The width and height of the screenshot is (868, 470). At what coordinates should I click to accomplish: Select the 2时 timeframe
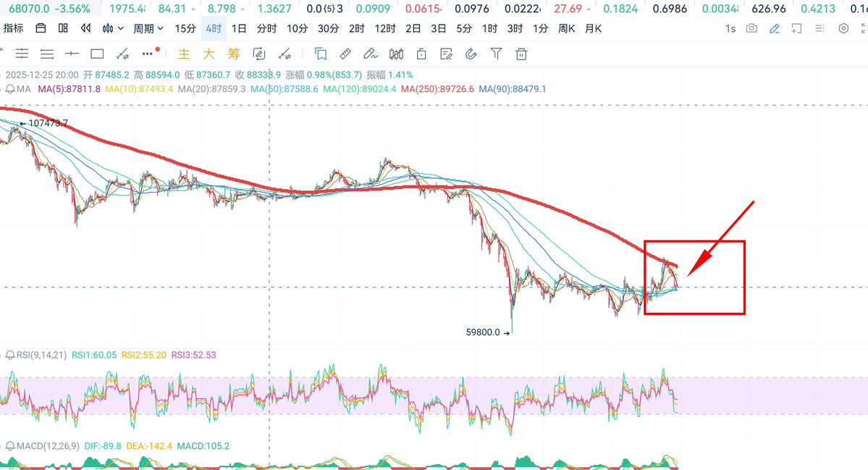pos(356,28)
